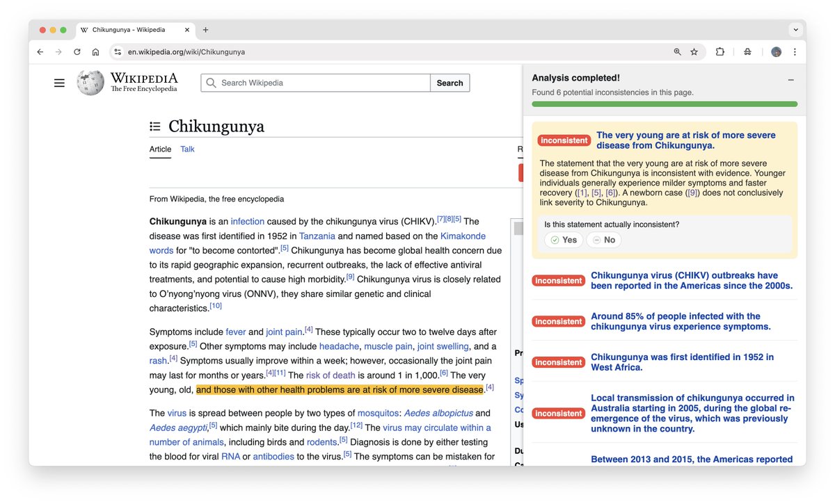Open the fever link
Screen dimensions: 835x504
point(236,332)
